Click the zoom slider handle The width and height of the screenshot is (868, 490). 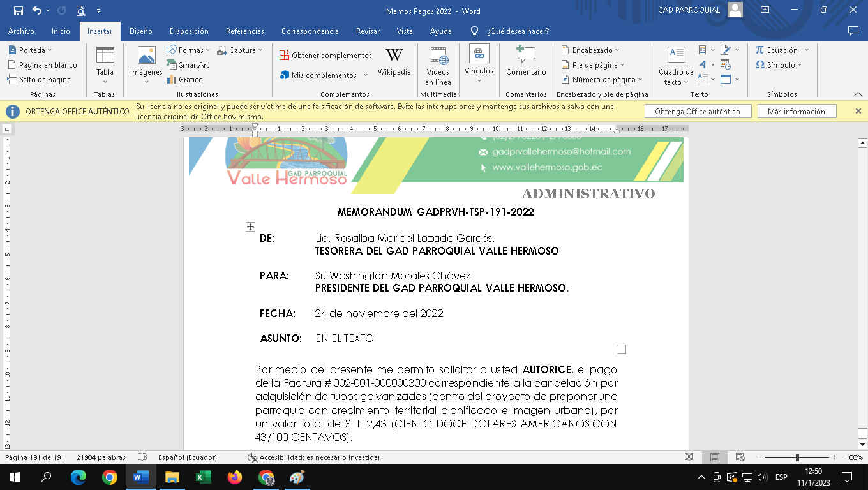(x=797, y=457)
